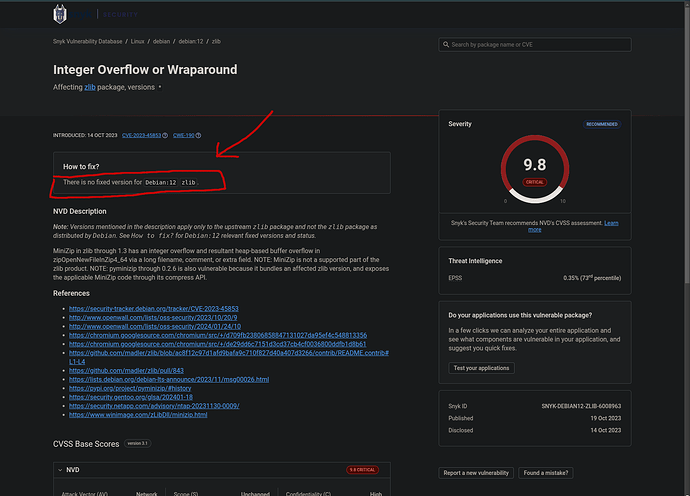The image size is (690, 496).
Task: Click the Disclosed 14 Oct 2023 date
Action: 606,430
